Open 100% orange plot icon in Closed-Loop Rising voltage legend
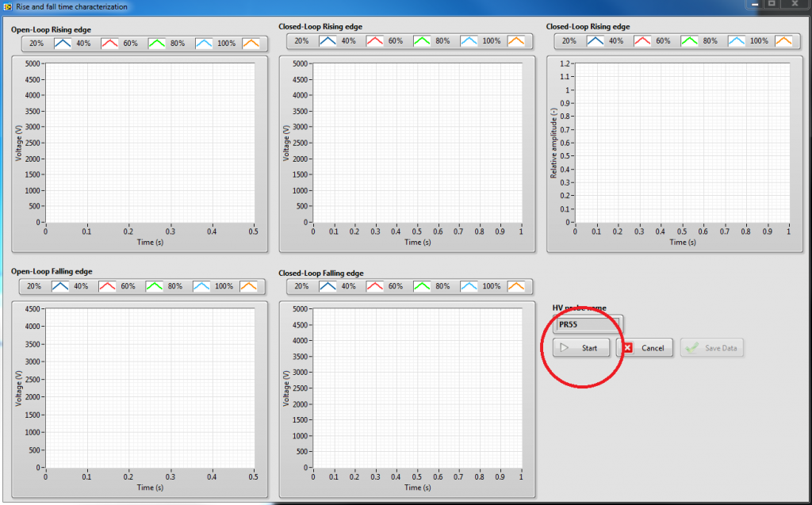The image size is (812, 505). (x=516, y=41)
